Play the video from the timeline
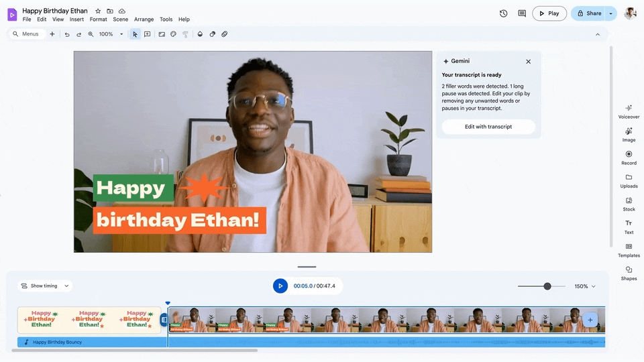The image size is (644, 362). coord(280,286)
